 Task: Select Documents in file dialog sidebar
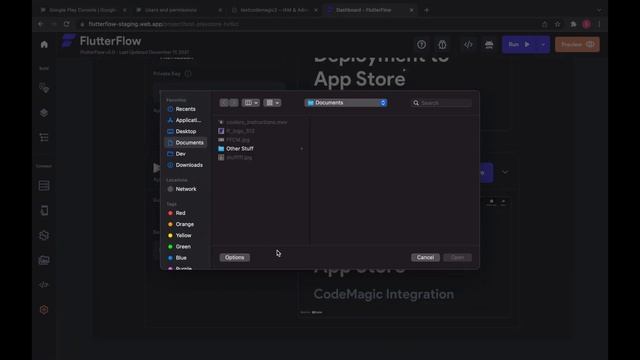pos(185,142)
